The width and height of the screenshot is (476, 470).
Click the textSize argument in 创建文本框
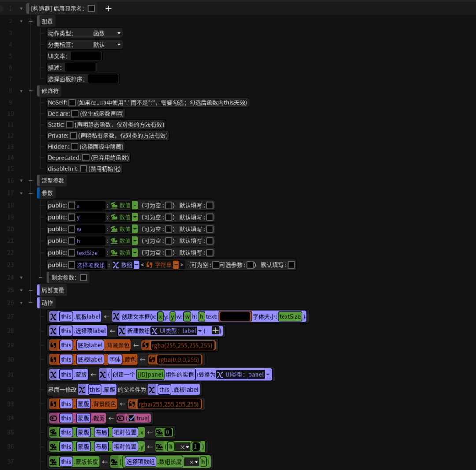(x=290, y=317)
